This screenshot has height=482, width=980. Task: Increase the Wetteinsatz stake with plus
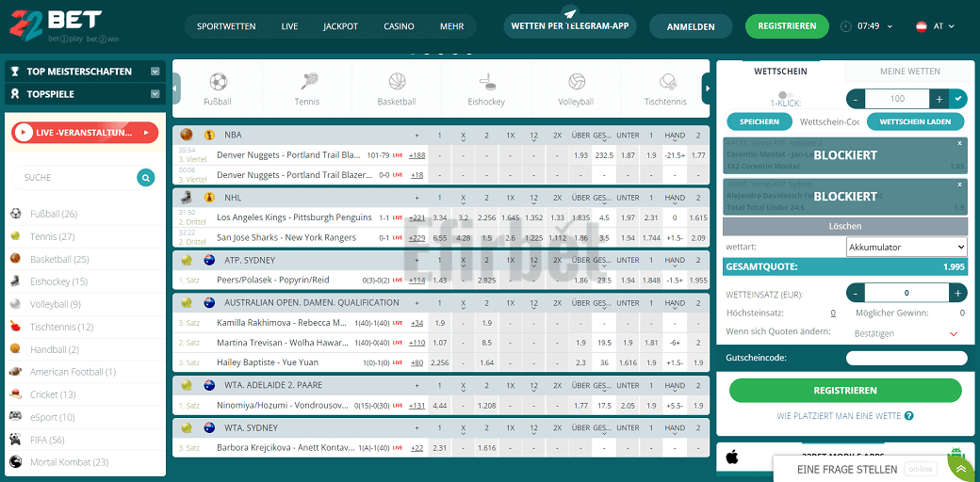pyautogui.click(x=957, y=293)
